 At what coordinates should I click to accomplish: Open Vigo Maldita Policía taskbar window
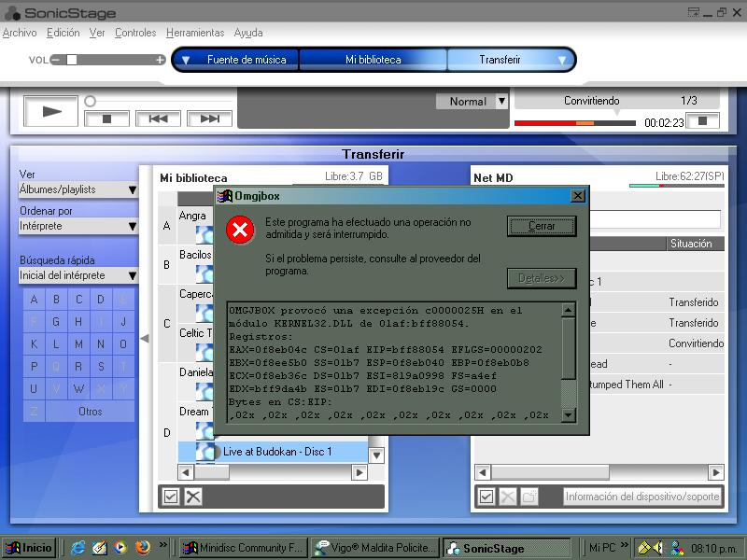(375, 548)
